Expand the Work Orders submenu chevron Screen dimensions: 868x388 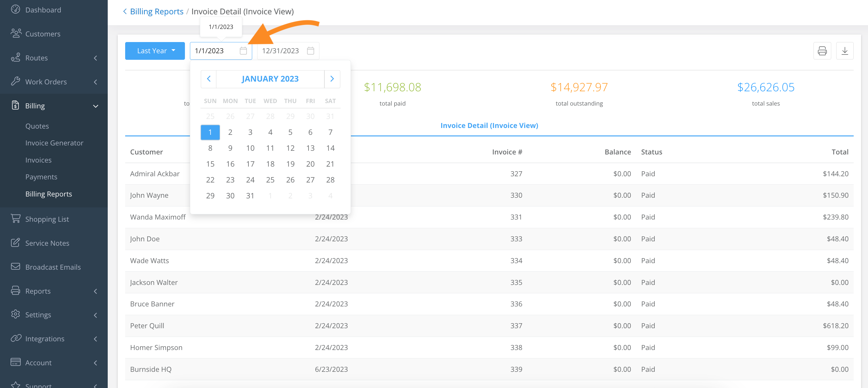click(x=96, y=82)
